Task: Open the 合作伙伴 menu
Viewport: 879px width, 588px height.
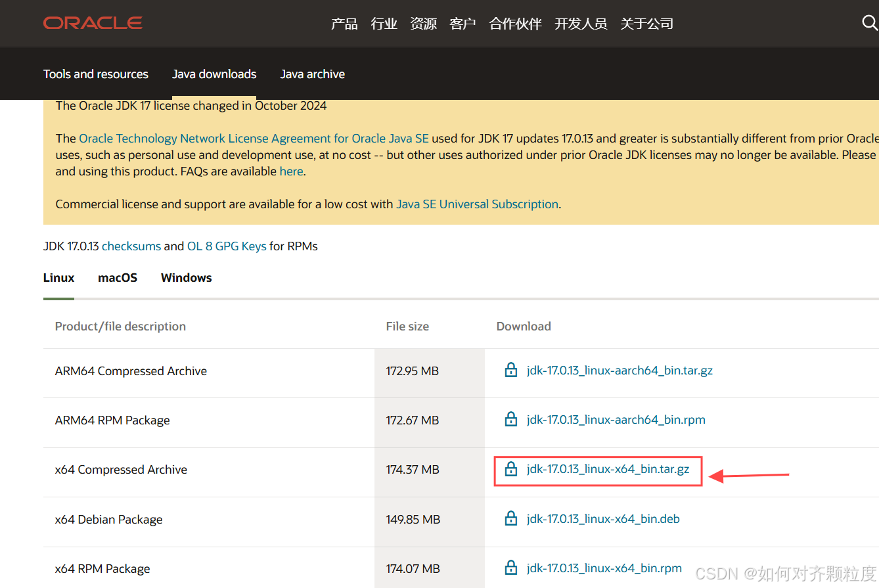Action: click(515, 24)
